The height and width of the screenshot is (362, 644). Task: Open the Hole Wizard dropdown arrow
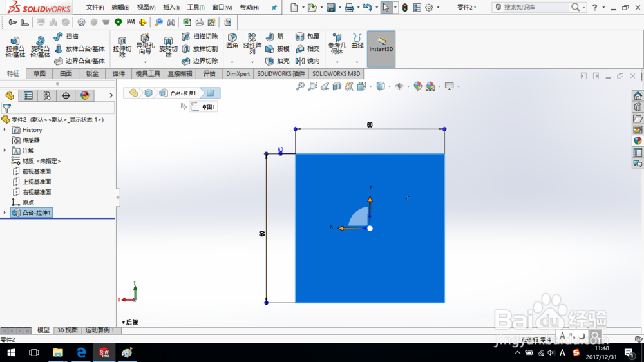[x=145, y=62]
